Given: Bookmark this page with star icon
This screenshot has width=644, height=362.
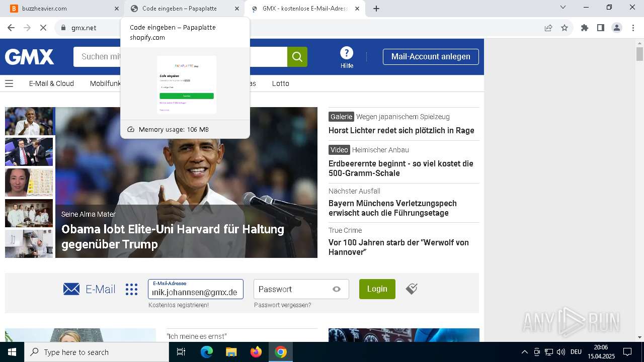Looking at the screenshot, I should 565,28.
